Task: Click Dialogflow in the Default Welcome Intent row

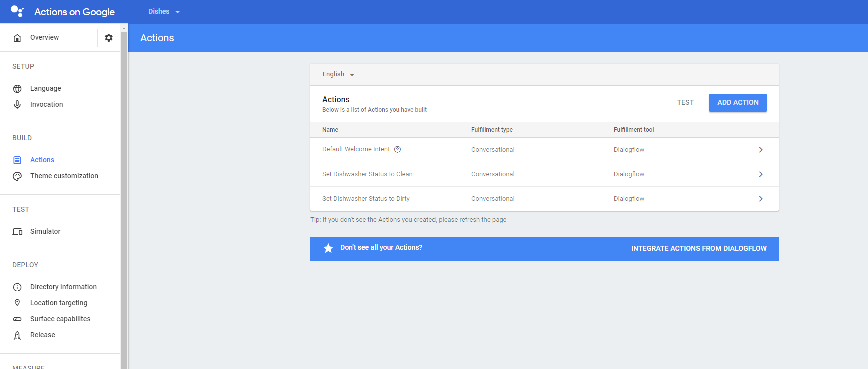Action: coord(629,150)
